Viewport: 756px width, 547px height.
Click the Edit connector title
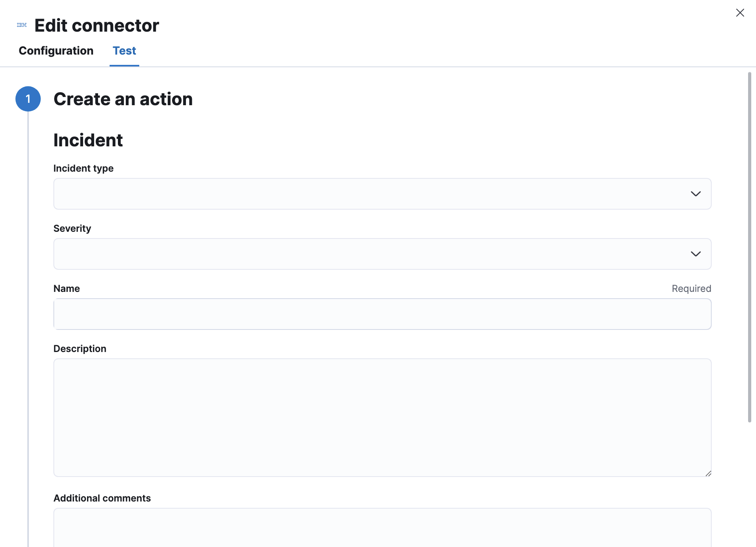96,25
